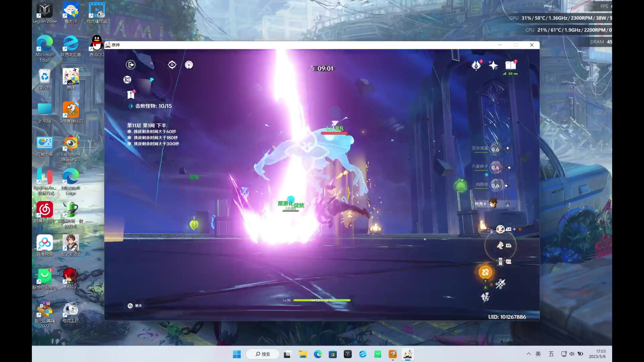Select active character 钟离 portrait

(493, 203)
